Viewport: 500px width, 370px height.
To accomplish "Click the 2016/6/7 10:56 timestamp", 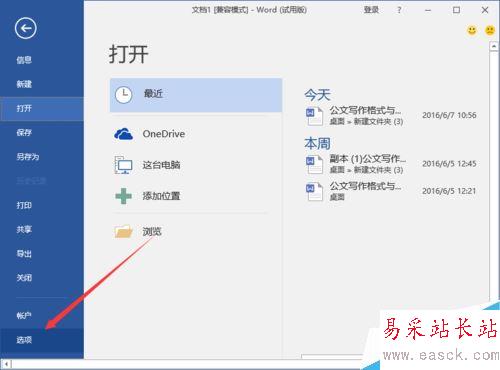I will [x=449, y=115].
